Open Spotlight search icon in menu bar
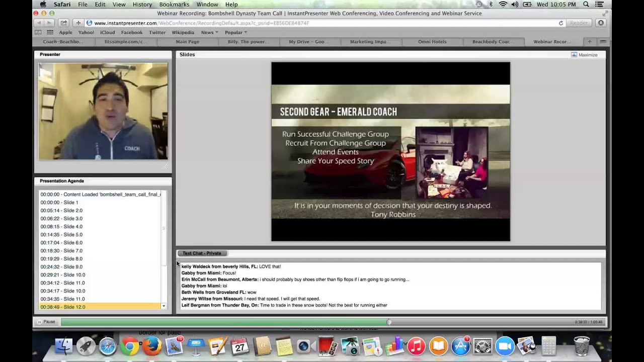 click(x=586, y=5)
